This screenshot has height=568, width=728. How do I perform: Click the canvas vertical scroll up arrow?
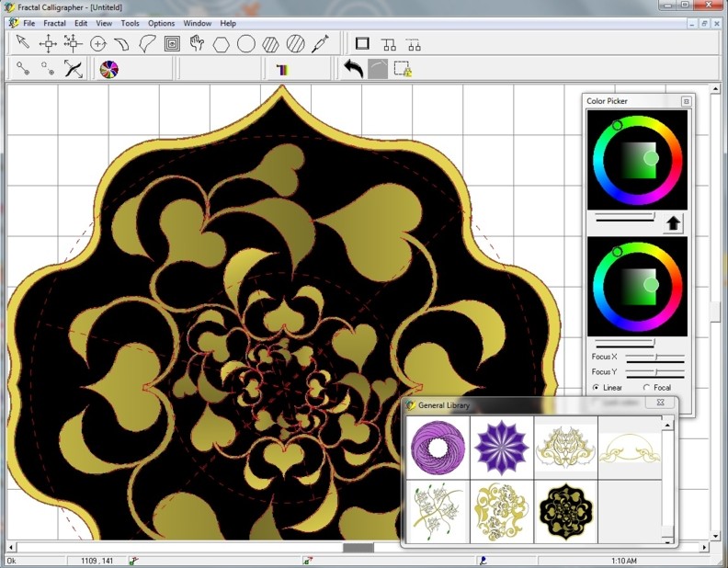click(715, 88)
